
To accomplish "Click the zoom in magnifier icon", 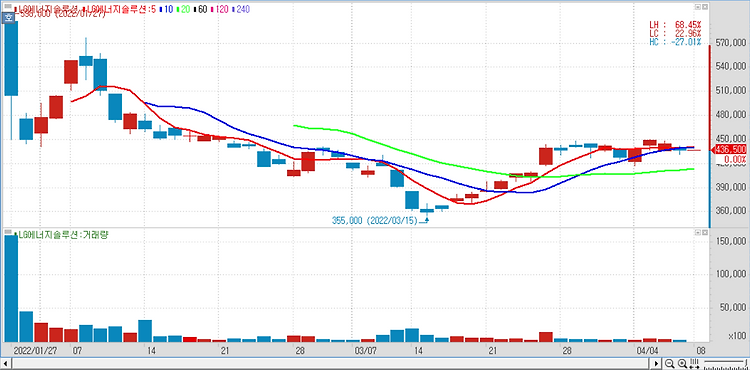I will tap(683, 363).
